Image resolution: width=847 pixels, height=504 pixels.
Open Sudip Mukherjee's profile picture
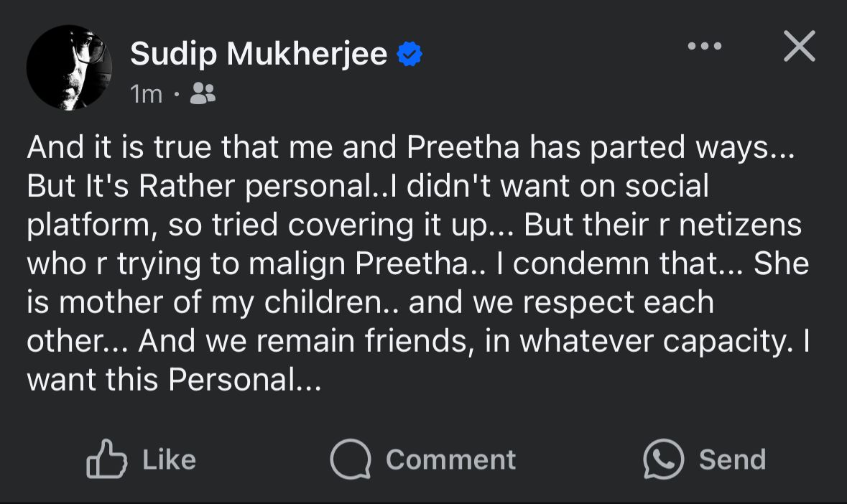tap(69, 67)
